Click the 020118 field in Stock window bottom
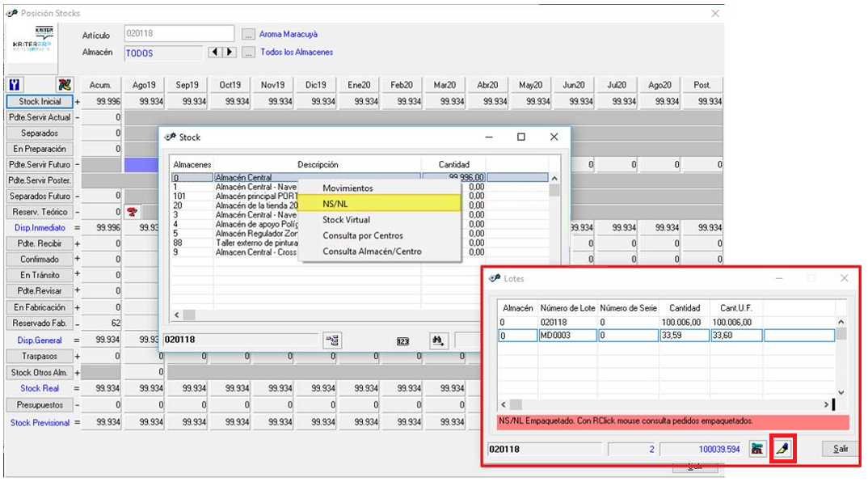This screenshot has width=868, height=482. (242, 340)
